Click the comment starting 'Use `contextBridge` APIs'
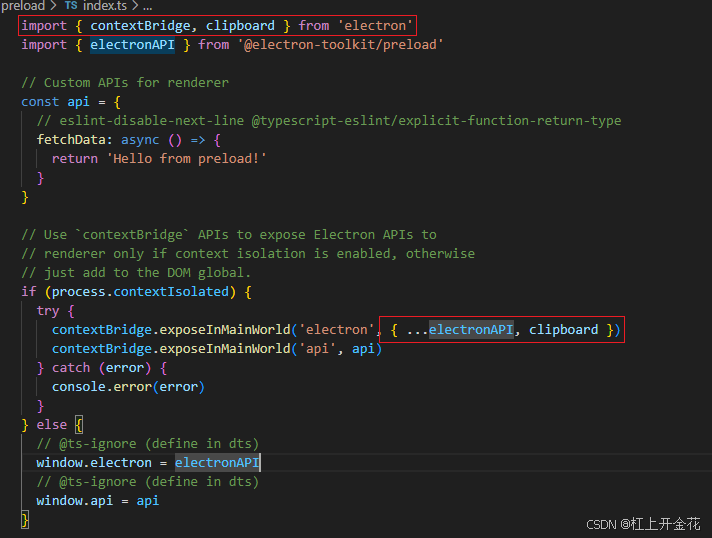This screenshot has height=538, width=712. (x=229, y=235)
